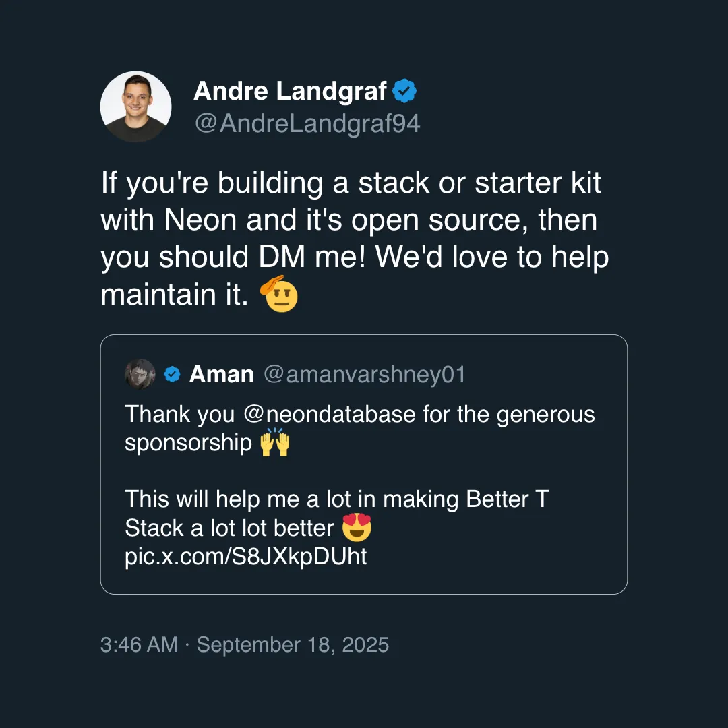Click the heart-eyes emoji
This screenshot has height=728, width=728.
tap(357, 528)
